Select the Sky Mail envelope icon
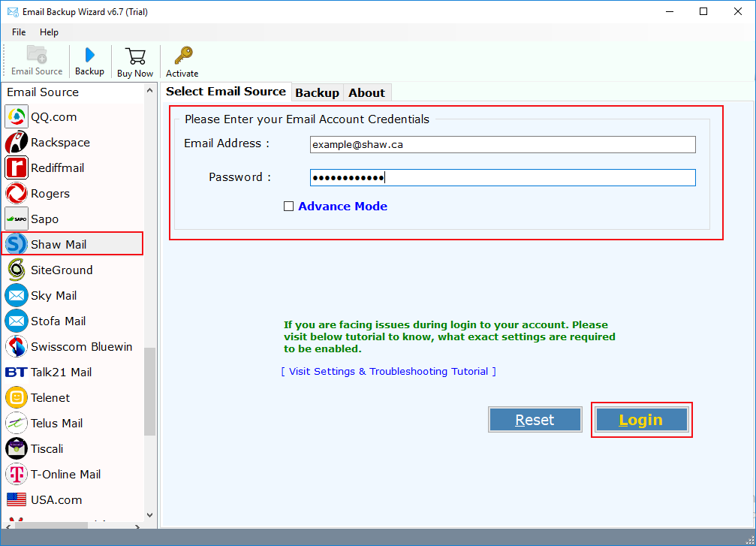Screen dimensions: 756x546 coord(17,295)
